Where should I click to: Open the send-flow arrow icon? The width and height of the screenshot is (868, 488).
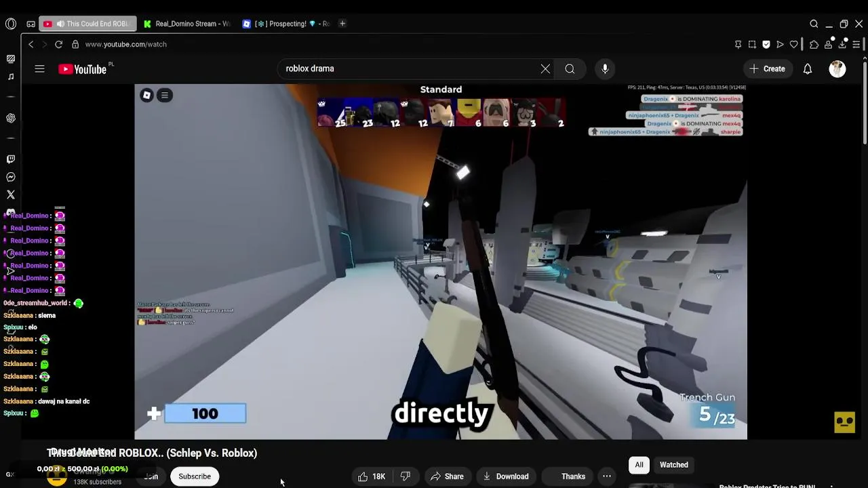pos(780,44)
